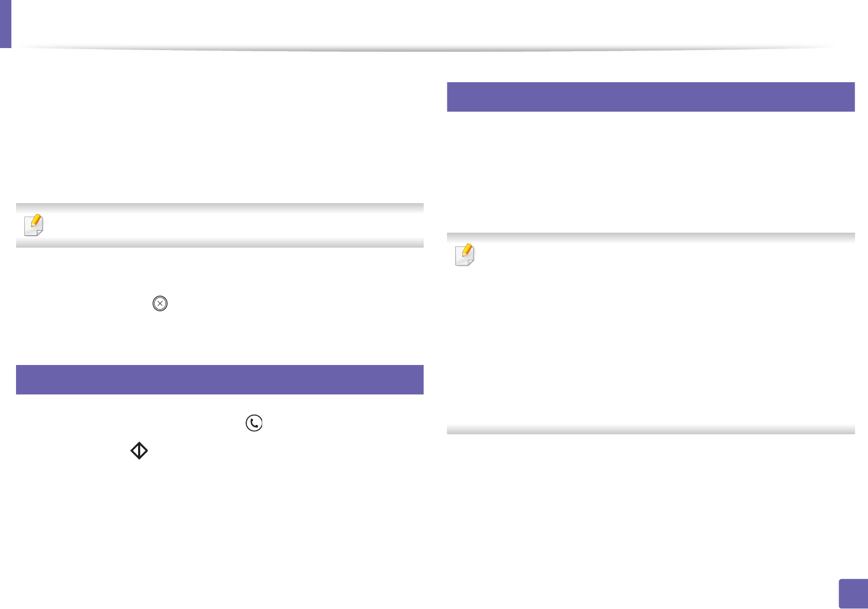Click the circled X stop icon

pyautogui.click(x=160, y=303)
